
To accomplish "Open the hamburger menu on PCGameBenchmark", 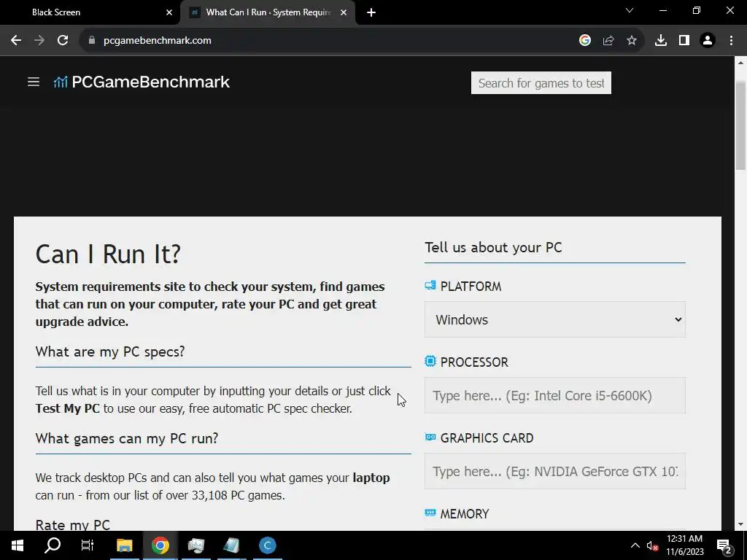I will [x=34, y=82].
